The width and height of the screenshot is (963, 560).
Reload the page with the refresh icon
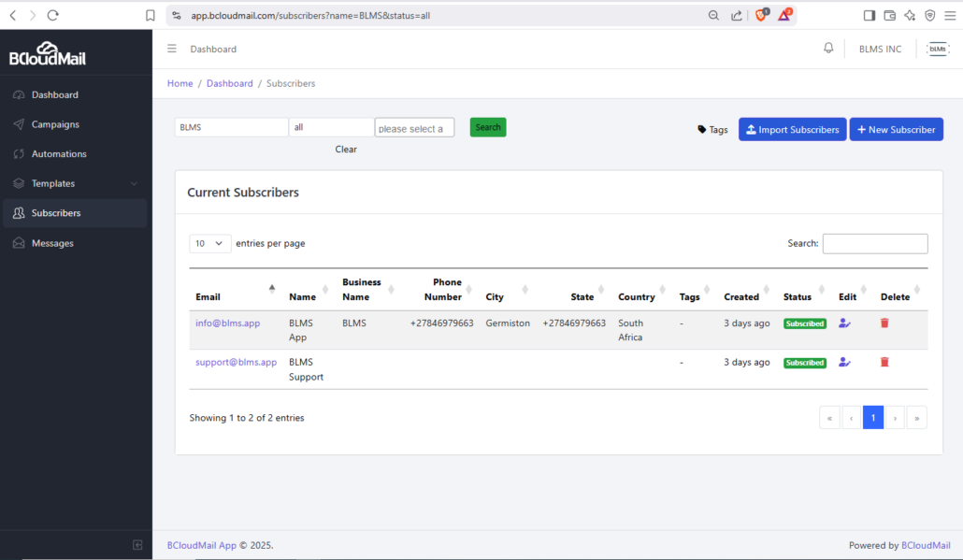tap(52, 15)
